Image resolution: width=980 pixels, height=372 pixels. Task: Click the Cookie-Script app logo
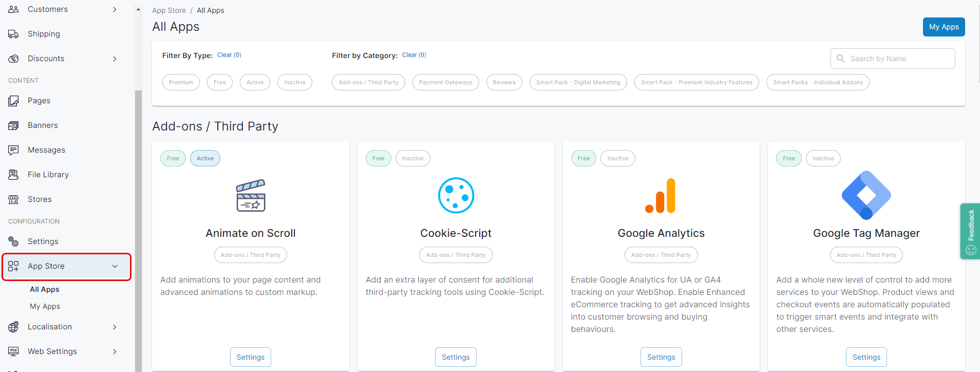point(456,195)
